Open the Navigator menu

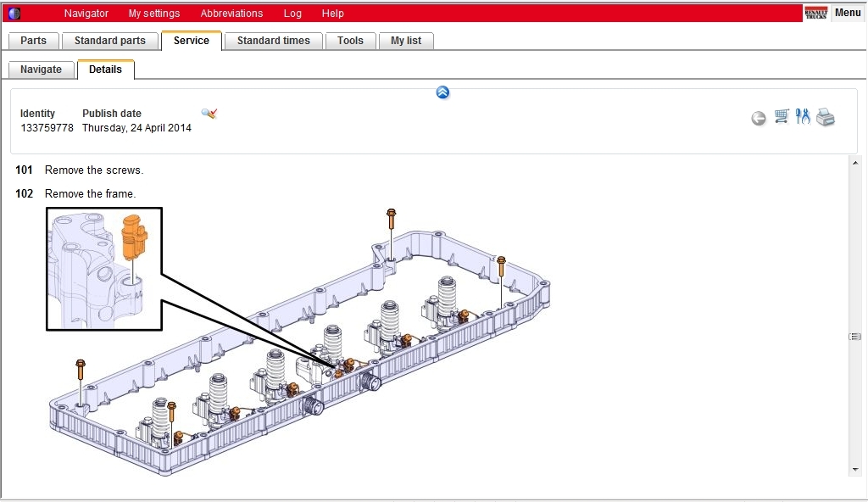pyautogui.click(x=86, y=14)
